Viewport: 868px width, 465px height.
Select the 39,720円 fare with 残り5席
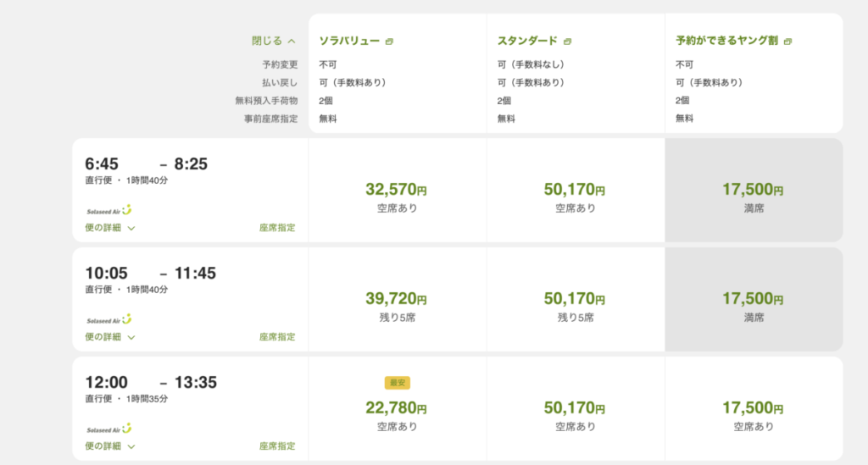click(x=398, y=299)
